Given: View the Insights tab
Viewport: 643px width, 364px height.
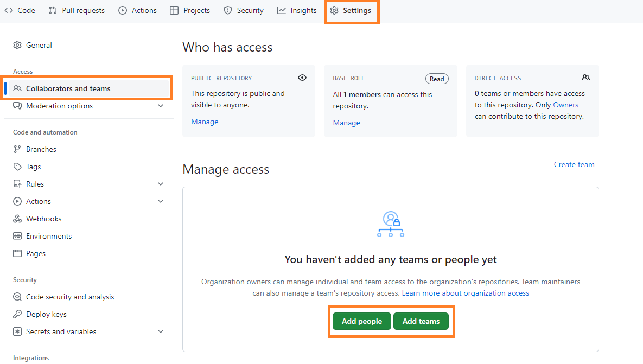Looking at the screenshot, I should point(297,10).
